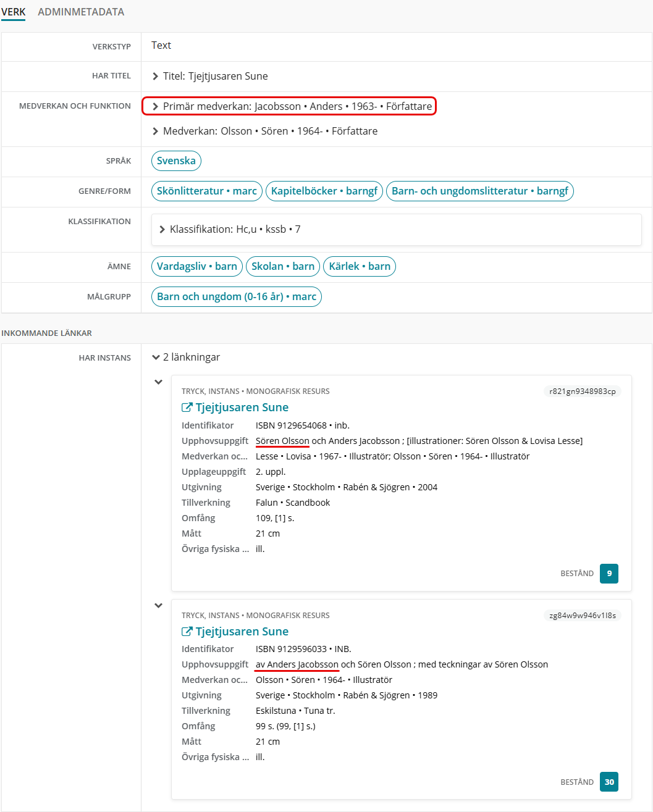The height and width of the screenshot is (812, 653).
Task: Expand Klassifikation Hc,u kssb row
Action: click(162, 230)
